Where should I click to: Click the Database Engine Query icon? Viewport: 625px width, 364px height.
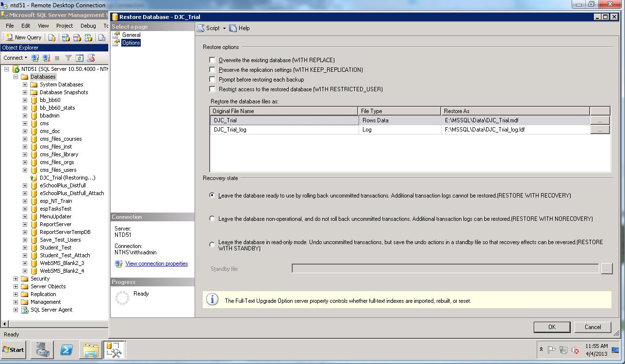pyautogui.click(x=52, y=37)
